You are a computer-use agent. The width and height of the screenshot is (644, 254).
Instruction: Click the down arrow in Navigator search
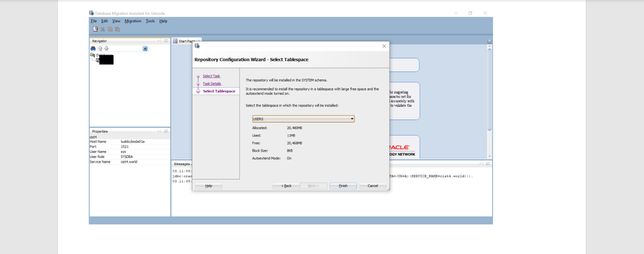tap(106, 48)
